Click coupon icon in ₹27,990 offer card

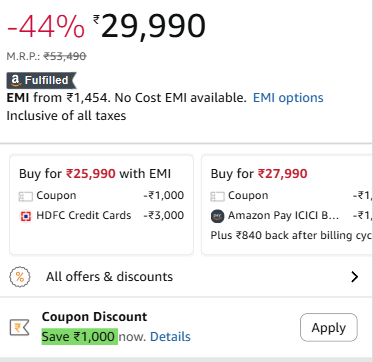click(217, 196)
